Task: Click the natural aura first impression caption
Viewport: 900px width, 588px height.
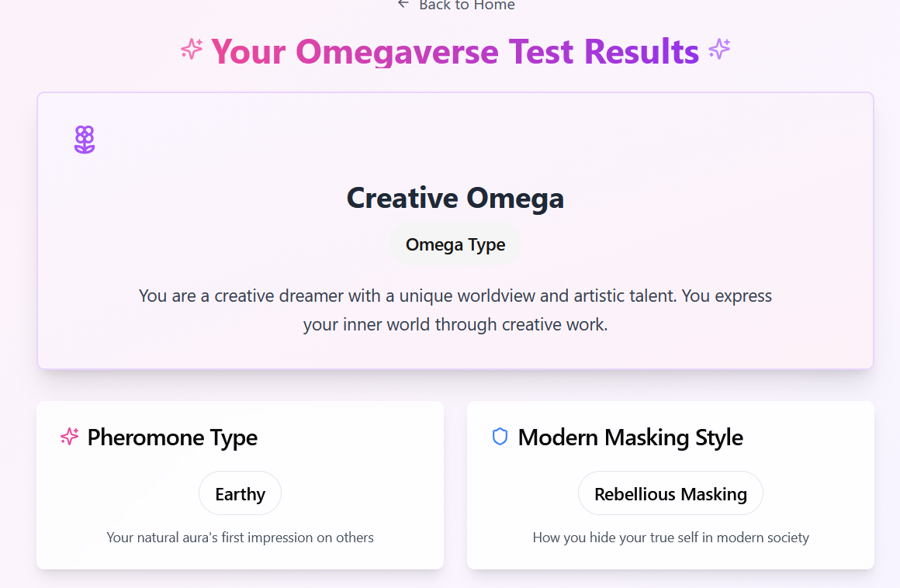Action: tap(240, 538)
